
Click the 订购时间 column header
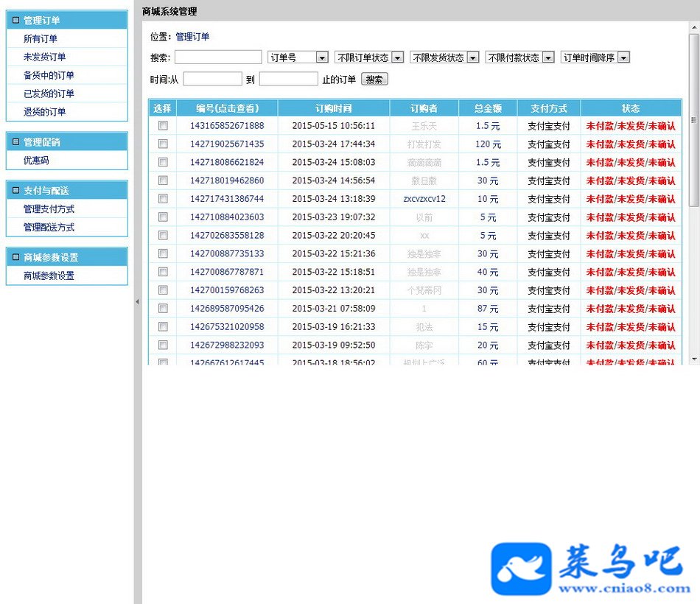(x=334, y=108)
